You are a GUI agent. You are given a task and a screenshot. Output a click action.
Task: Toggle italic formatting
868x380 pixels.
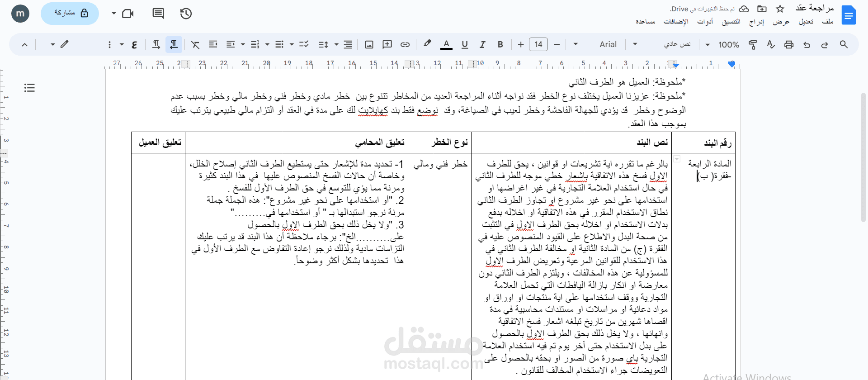click(x=482, y=44)
